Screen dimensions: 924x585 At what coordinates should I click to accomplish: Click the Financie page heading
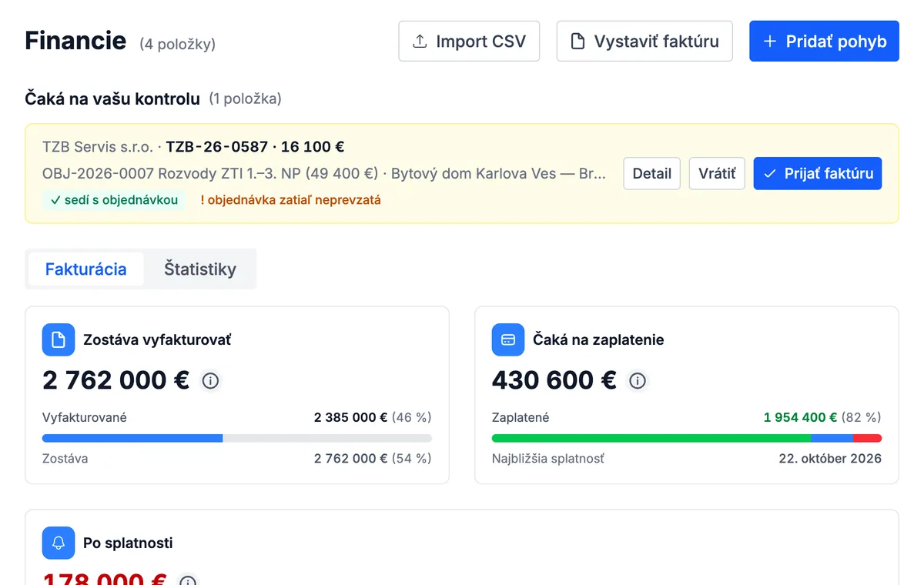pos(75,40)
